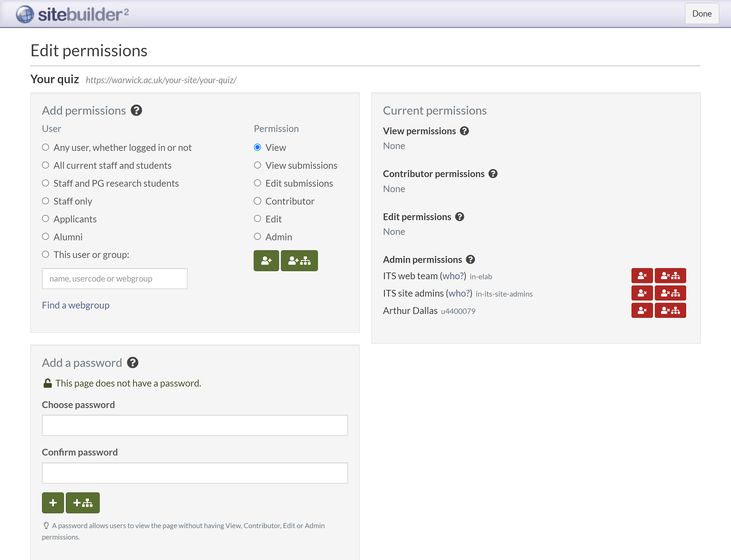The height and width of the screenshot is (560, 731).
Task: Select the Staff only user option
Action: (46, 201)
